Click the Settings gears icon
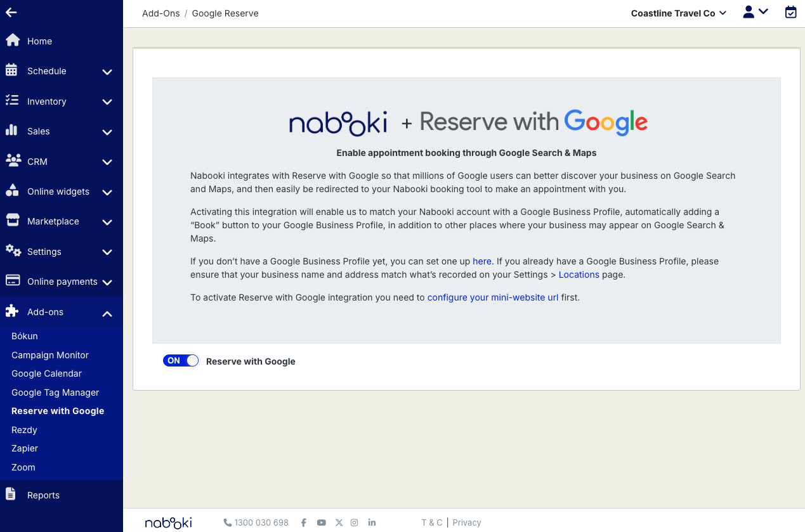805x532 pixels. 13,250
